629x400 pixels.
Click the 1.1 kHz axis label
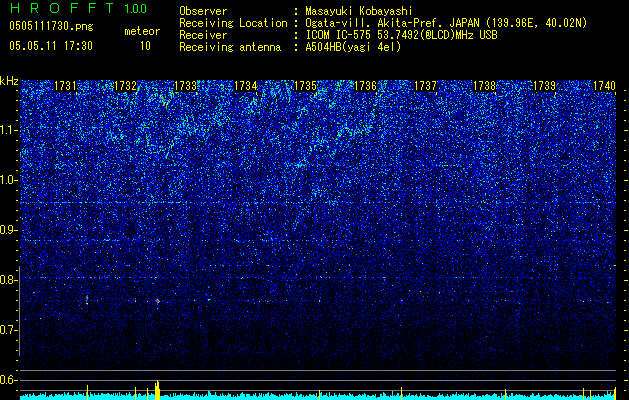9,130
